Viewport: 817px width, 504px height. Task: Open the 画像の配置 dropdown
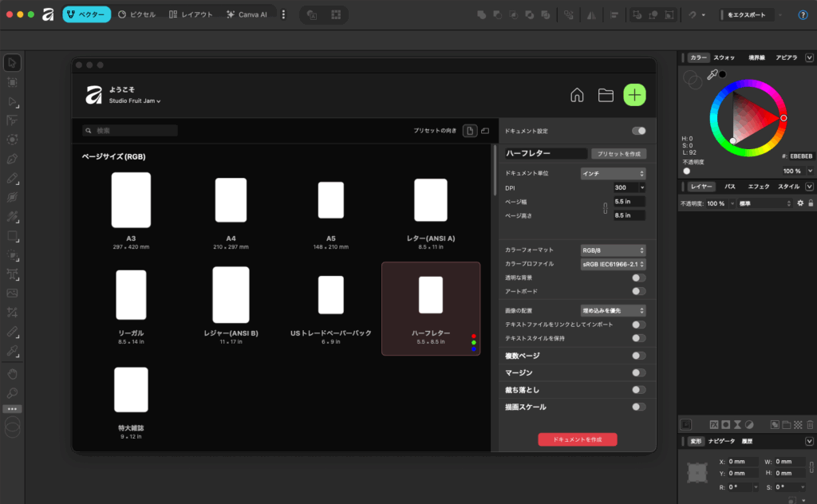[612, 309]
